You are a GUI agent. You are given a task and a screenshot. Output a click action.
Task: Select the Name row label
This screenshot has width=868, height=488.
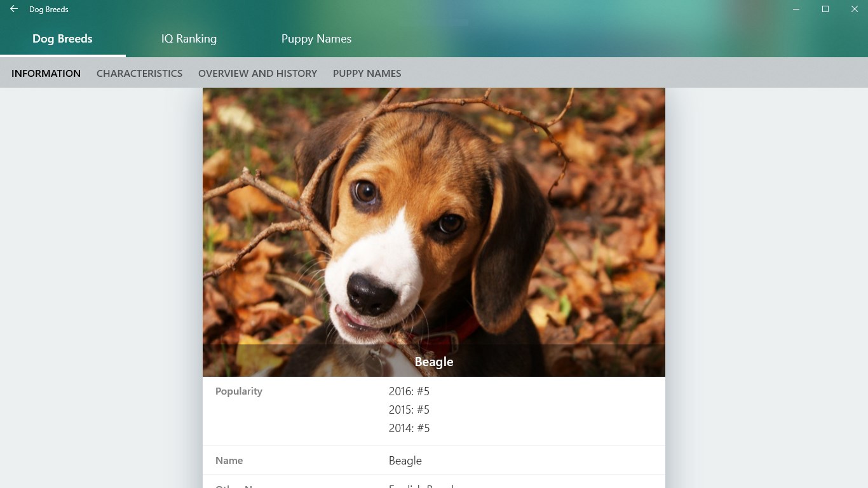[x=229, y=461]
